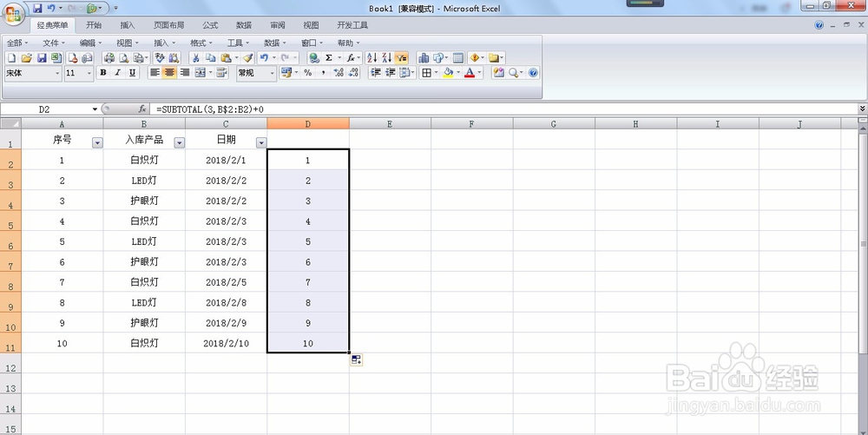Image resolution: width=868 pixels, height=435 pixels.
Task: Run the spelling check icon
Action: pyautogui.click(x=160, y=57)
